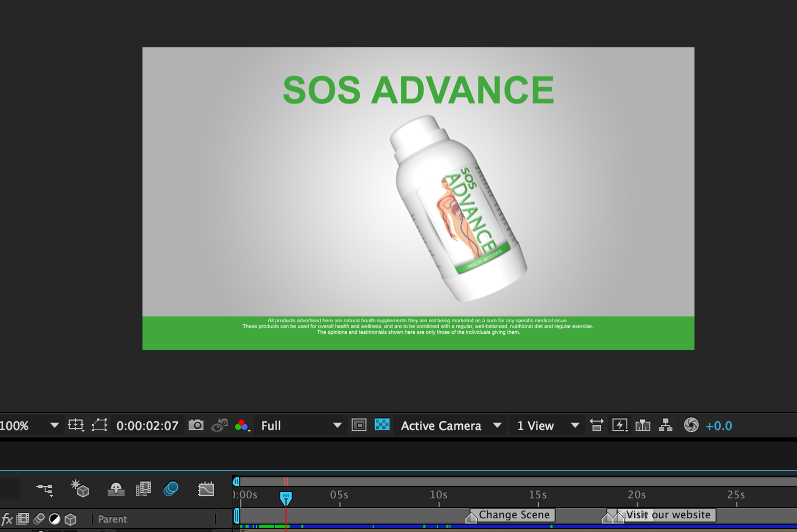
Task: Open the 1 View layout dropdown
Action: coord(548,425)
